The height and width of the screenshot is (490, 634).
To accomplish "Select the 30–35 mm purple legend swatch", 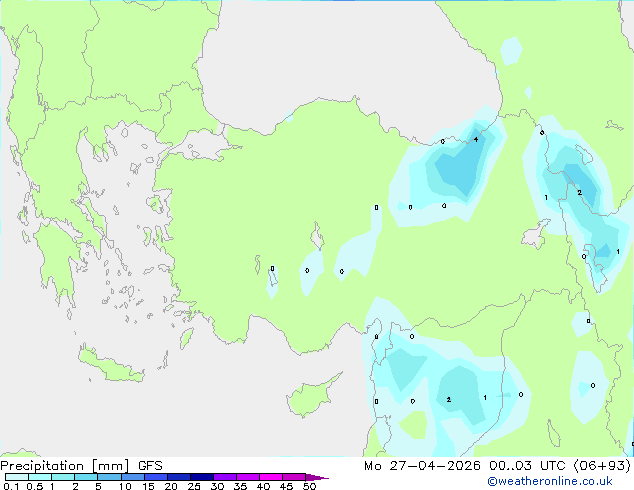I will (225, 477).
